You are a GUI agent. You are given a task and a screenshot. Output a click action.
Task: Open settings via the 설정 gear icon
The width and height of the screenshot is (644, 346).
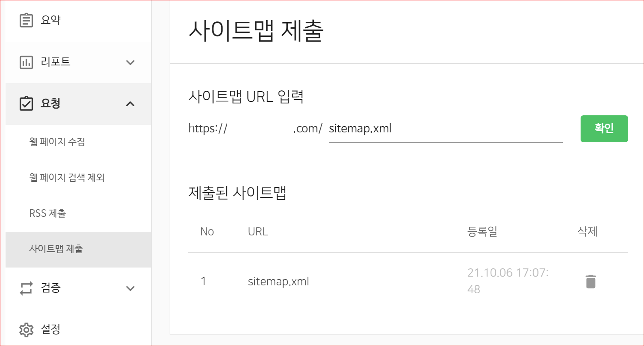(x=26, y=329)
